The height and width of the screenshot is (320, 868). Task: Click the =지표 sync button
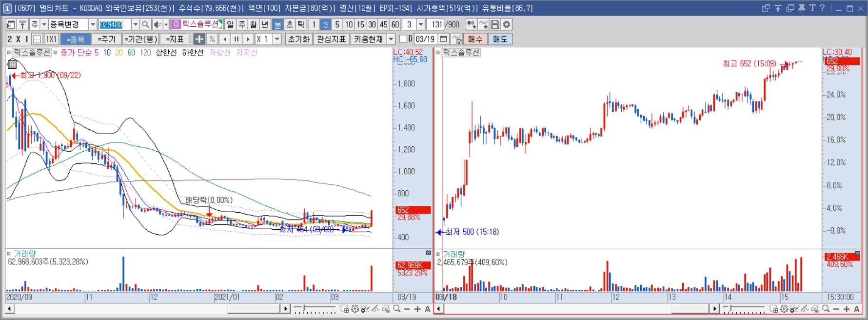pos(175,39)
